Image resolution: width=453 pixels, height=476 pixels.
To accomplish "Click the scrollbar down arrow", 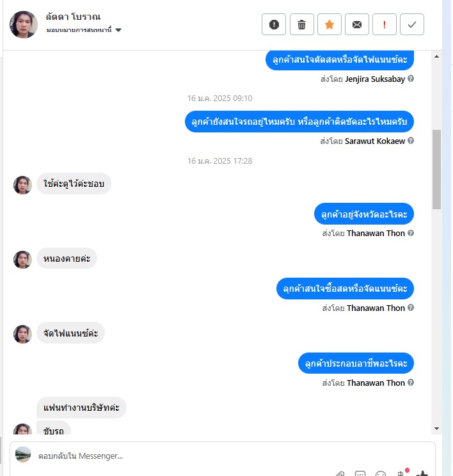I will click(x=436, y=429).
